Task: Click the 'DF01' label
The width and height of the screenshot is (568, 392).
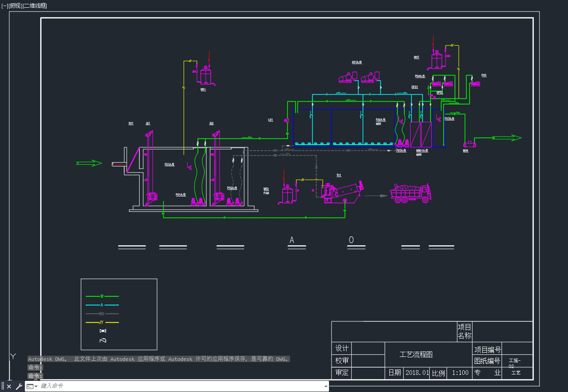Action: (x=415, y=87)
